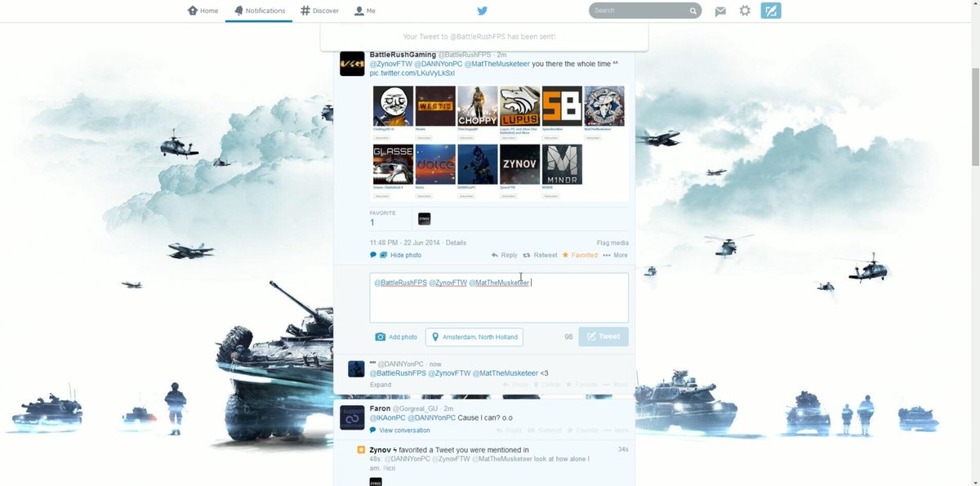The height and width of the screenshot is (486, 980).
Task: Go to the Me tab
Action: (365, 11)
